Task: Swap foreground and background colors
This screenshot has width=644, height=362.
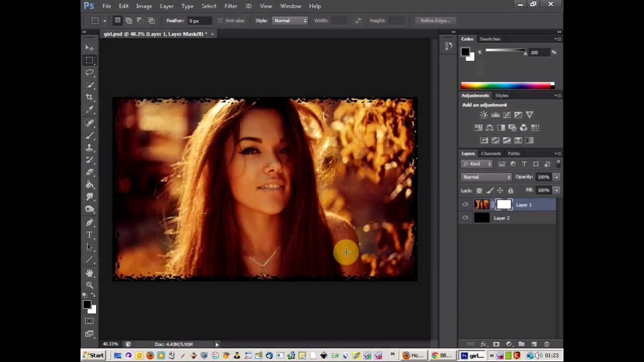Action: pyautogui.click(x=93, y=295)
